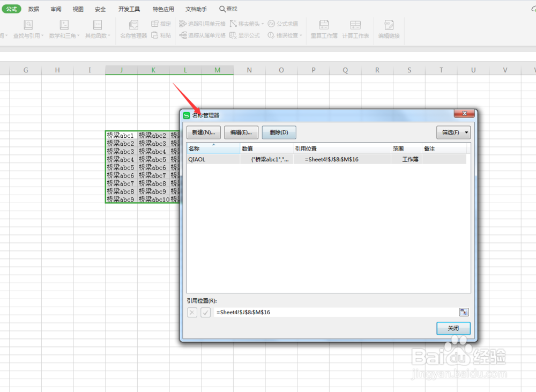Click 追踪引用单元格 in the ribbon

[x=202, y=24]
